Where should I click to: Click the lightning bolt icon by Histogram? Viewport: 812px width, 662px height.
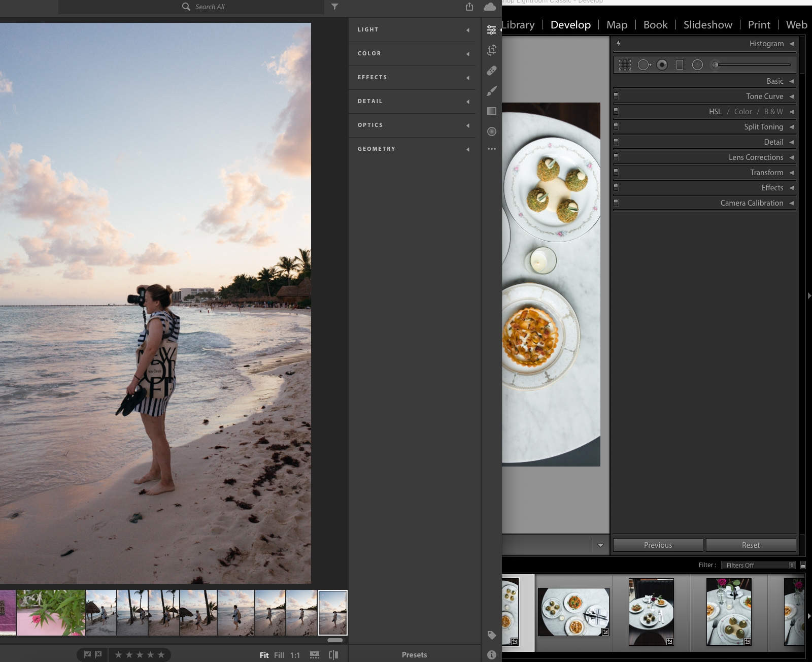tap(619, 44)
